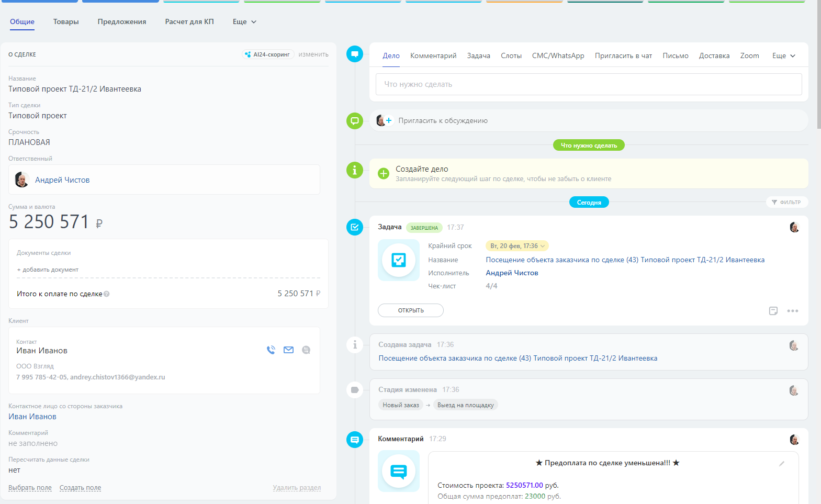Open the ФИЛЬТР timeline filter

coord(786,203)
